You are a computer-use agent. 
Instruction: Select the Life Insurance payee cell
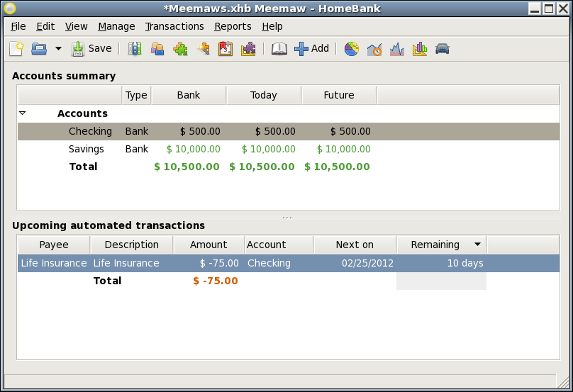(54, 264)
